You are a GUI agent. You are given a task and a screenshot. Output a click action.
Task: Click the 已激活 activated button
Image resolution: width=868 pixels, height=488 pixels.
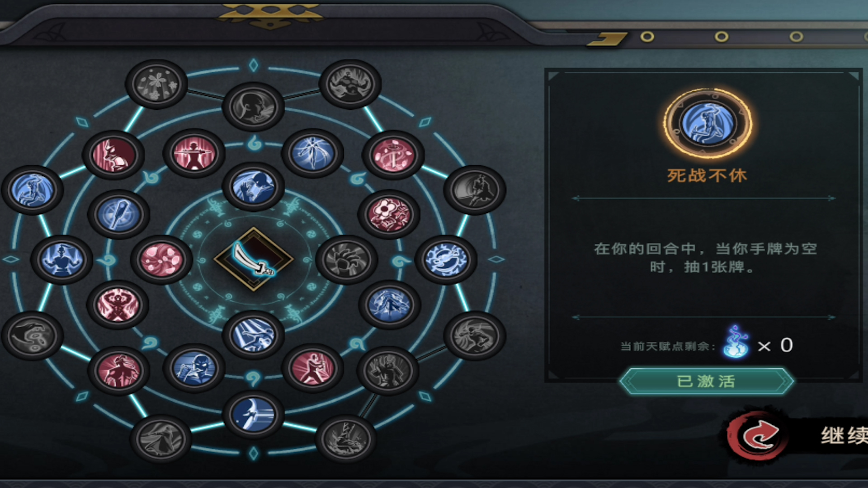[706, 381]
